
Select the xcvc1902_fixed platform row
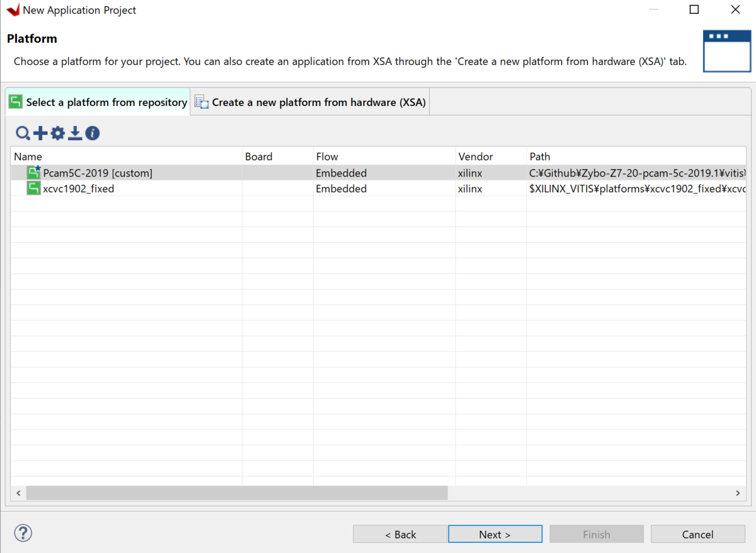click(x=378, y=189)
